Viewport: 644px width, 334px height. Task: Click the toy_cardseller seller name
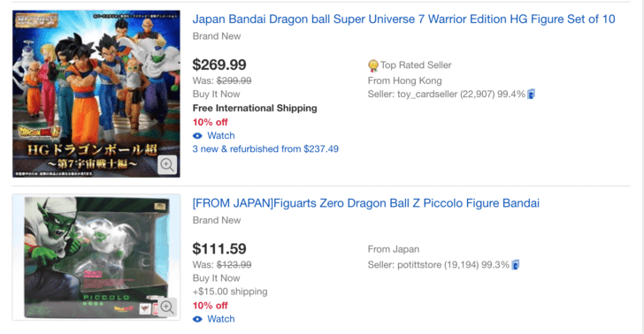tap(427, 95)
